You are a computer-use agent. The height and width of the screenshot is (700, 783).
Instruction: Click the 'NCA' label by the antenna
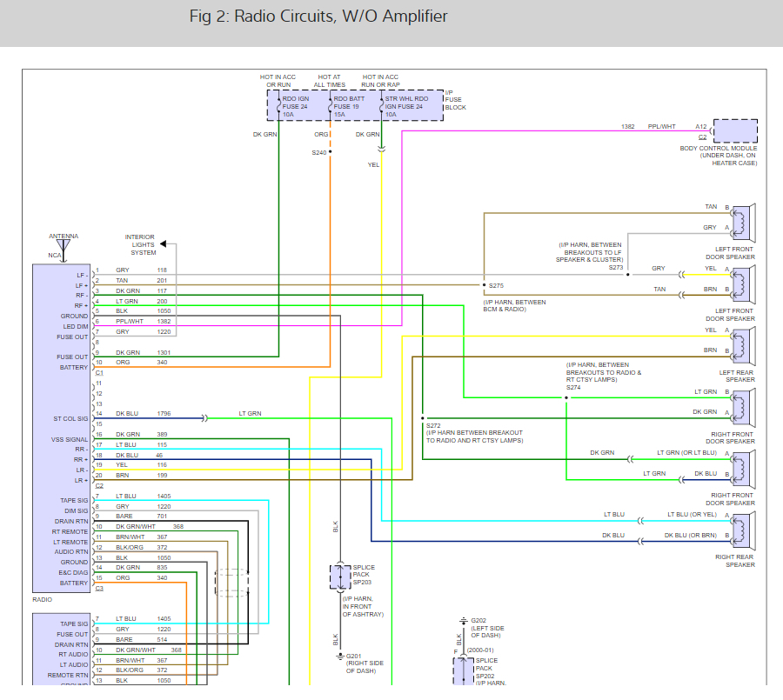point(55,255)
